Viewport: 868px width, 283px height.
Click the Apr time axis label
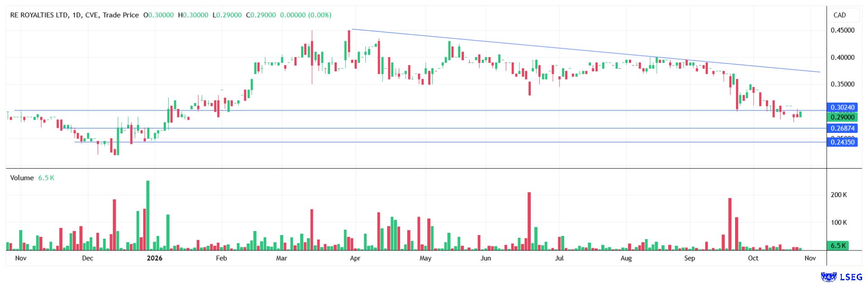[355, 258]
